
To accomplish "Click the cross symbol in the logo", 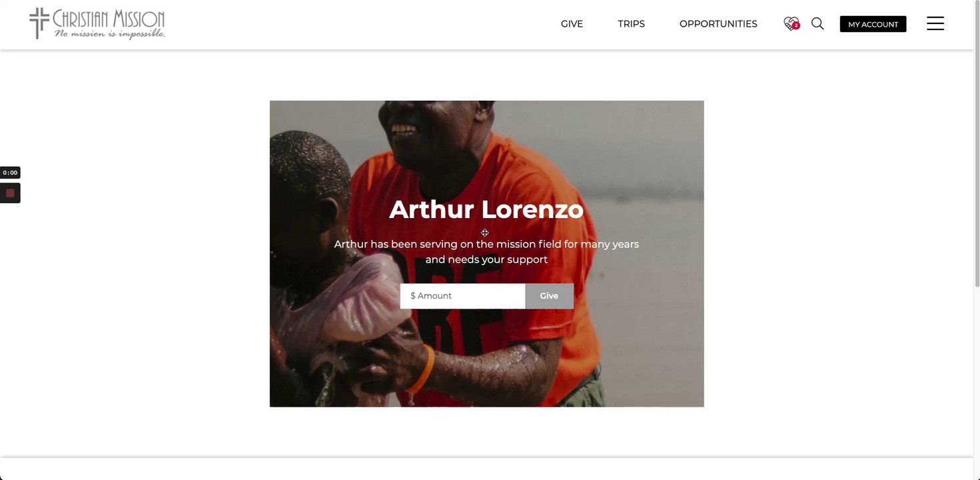I will tap(39, 23).
